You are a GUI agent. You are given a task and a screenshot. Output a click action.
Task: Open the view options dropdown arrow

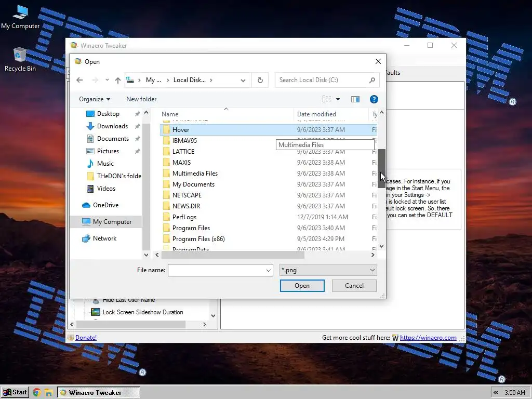pyautogui.click(x=338, y=99)
